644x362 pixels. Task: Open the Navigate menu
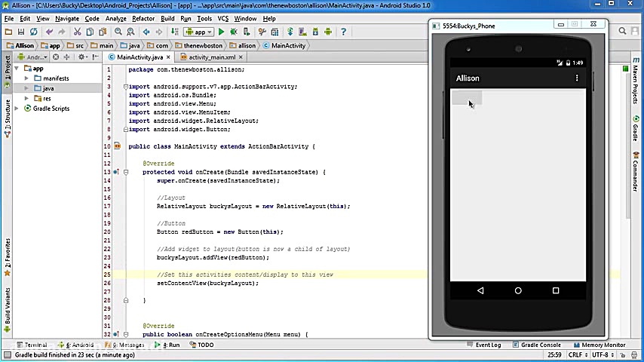67,19
